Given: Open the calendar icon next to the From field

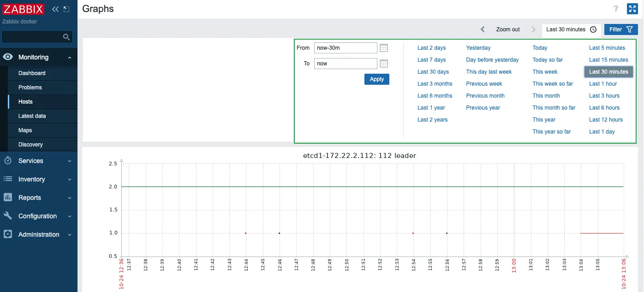Looking at the screenshot, I should (383, 48).
